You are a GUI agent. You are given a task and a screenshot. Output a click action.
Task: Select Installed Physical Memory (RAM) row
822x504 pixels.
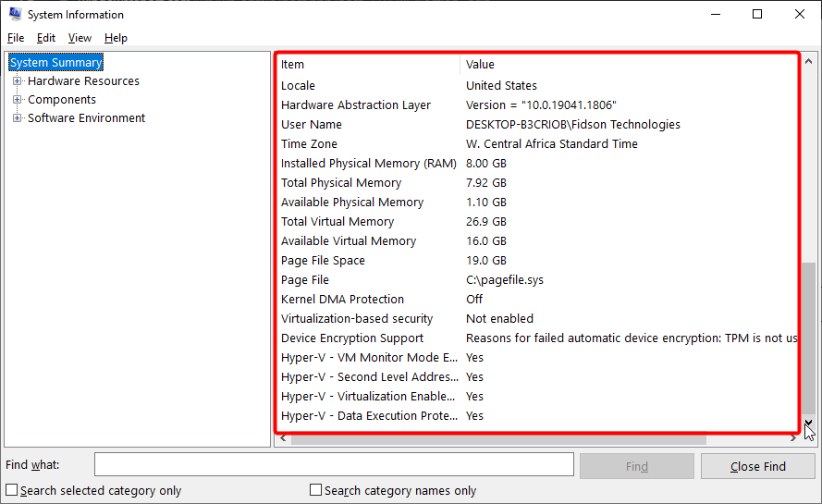click(x=537, y=163)
